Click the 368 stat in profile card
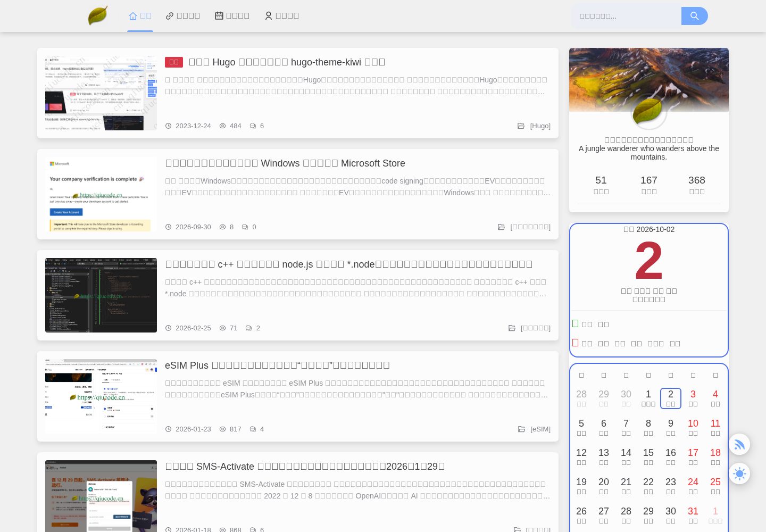 coord(697,185)
